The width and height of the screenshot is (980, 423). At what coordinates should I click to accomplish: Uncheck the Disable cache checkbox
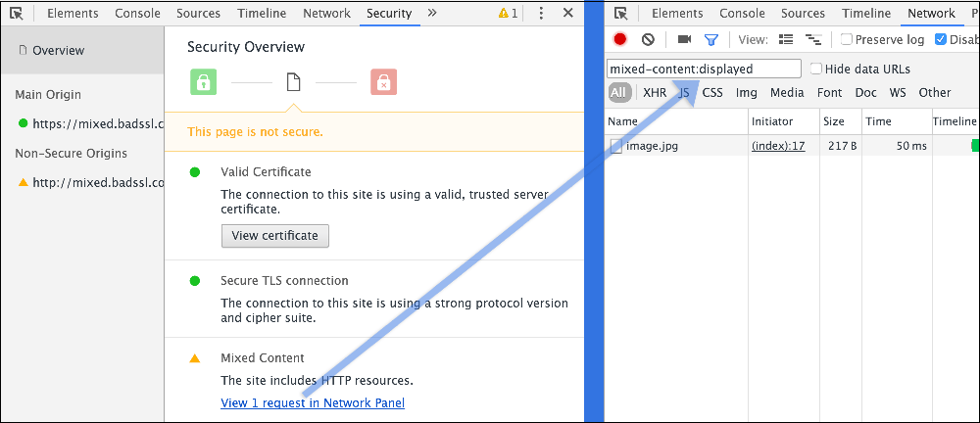[x=941, y=39]
